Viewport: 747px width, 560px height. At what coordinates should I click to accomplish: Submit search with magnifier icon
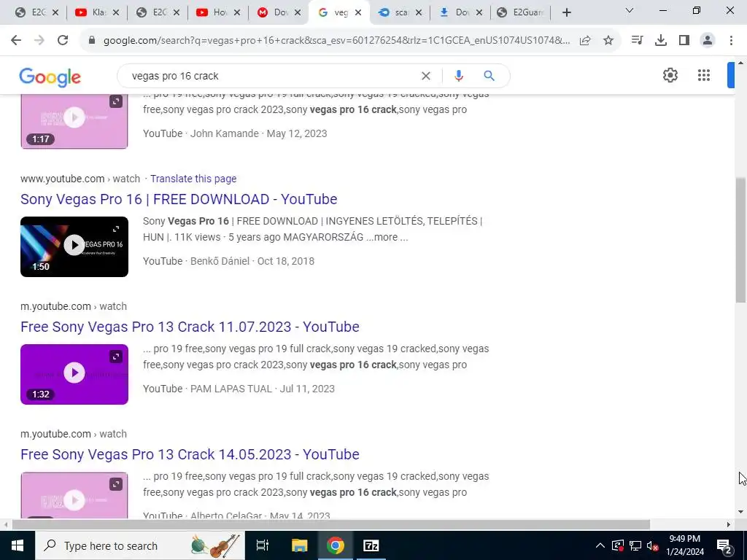tap(489, 76)
